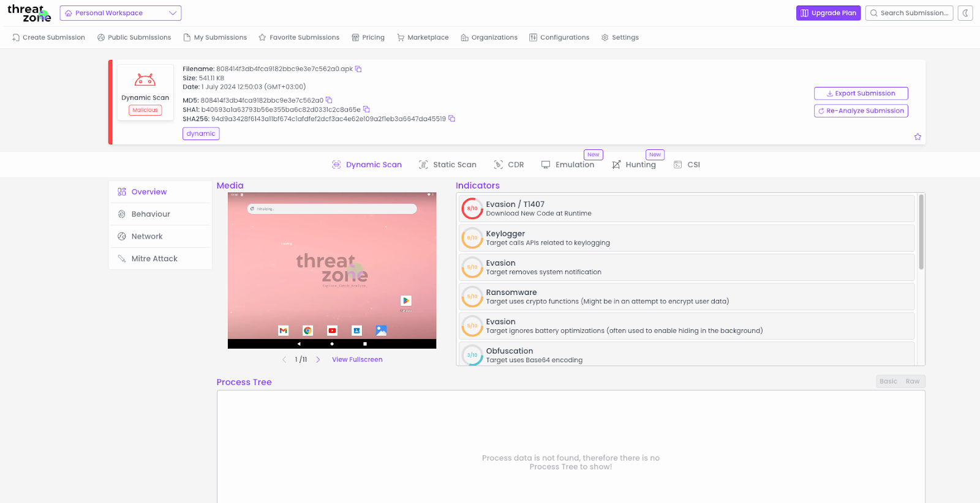The width and height of the screenshot is (980, 503).
Task: Select Behaviour in the sidebar
Action: tap(160, 214)
